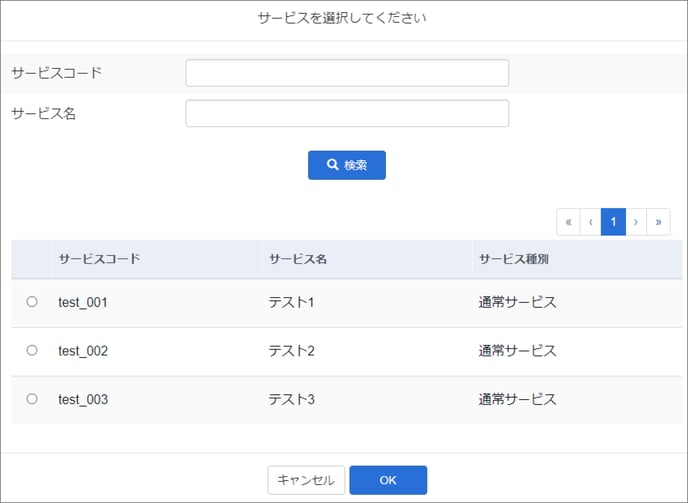The width and height of the screenshot is (688, 503).
Task: Select the test_003 radio button
Action: 32,399
